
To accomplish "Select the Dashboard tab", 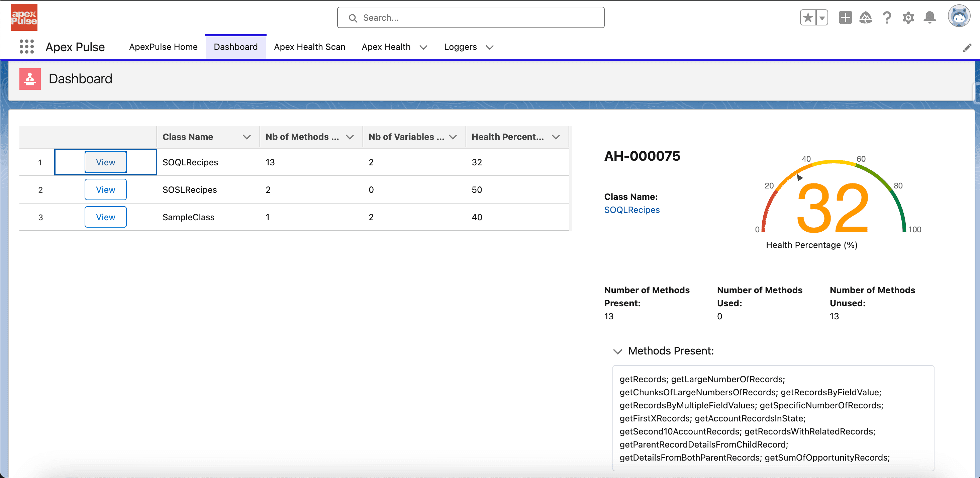I will [x=235, y=47].
